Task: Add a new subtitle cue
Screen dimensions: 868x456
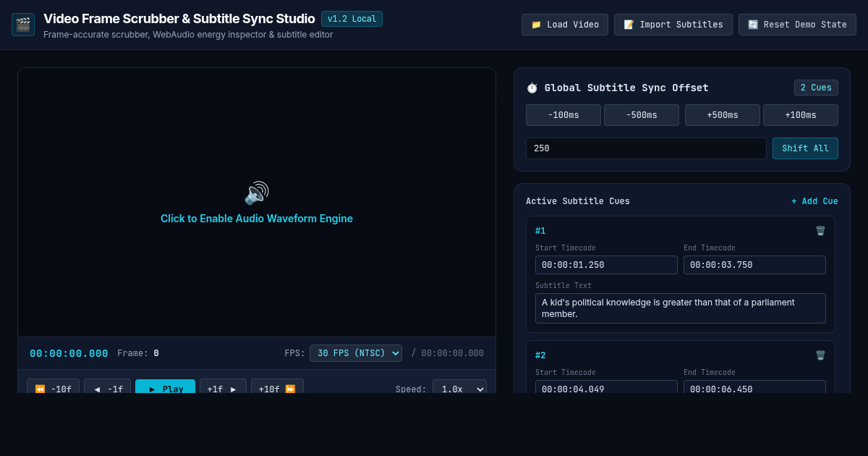Action: click(814, 201)
